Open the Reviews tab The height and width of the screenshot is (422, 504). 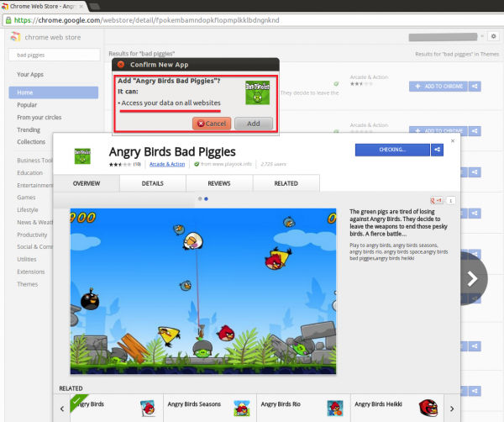(219, 182)
